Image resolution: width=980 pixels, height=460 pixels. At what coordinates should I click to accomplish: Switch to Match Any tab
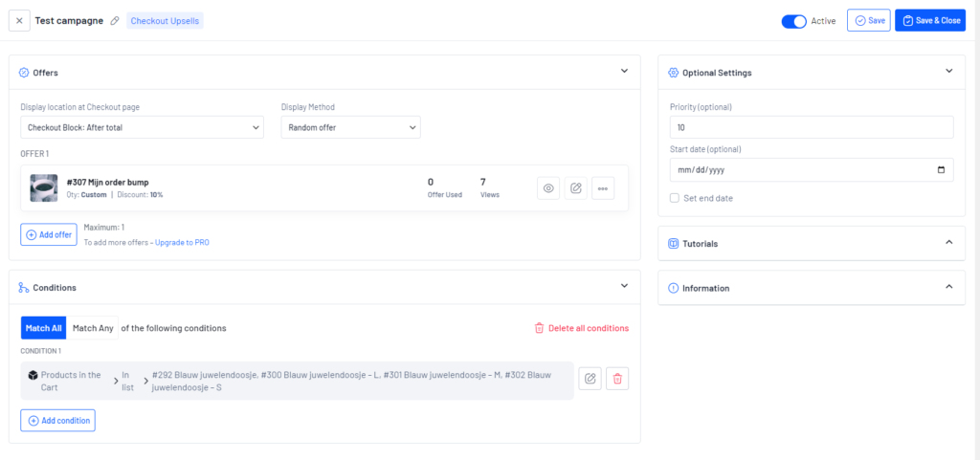tap(93, 328)
